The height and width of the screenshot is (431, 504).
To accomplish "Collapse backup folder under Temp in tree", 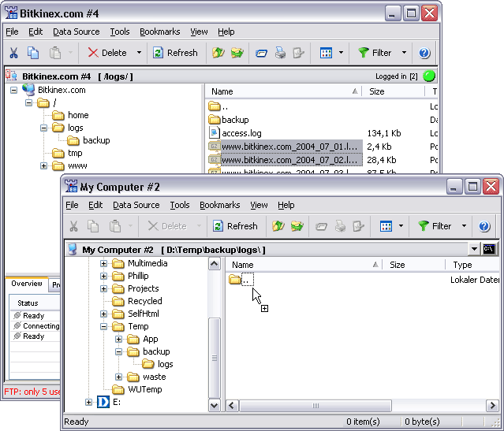I will (x=118, y=351).
